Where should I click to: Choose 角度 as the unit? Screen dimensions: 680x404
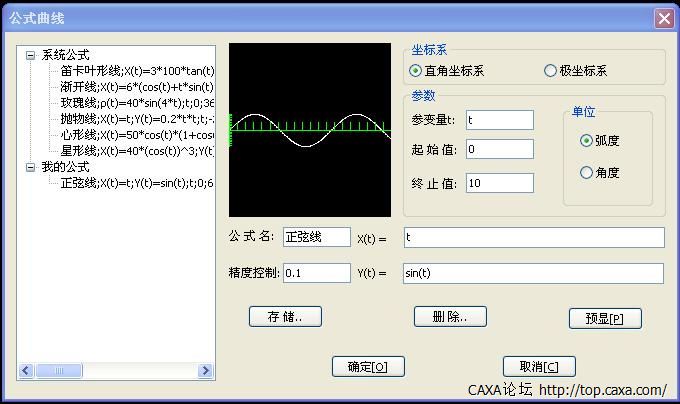point(586,173)
